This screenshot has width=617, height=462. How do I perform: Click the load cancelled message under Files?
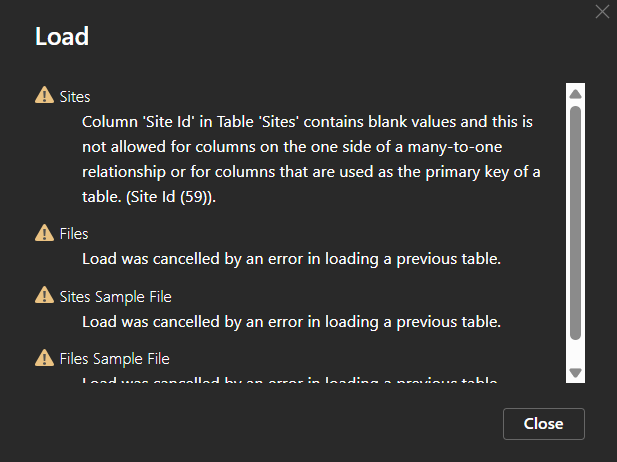click(291, 259)
